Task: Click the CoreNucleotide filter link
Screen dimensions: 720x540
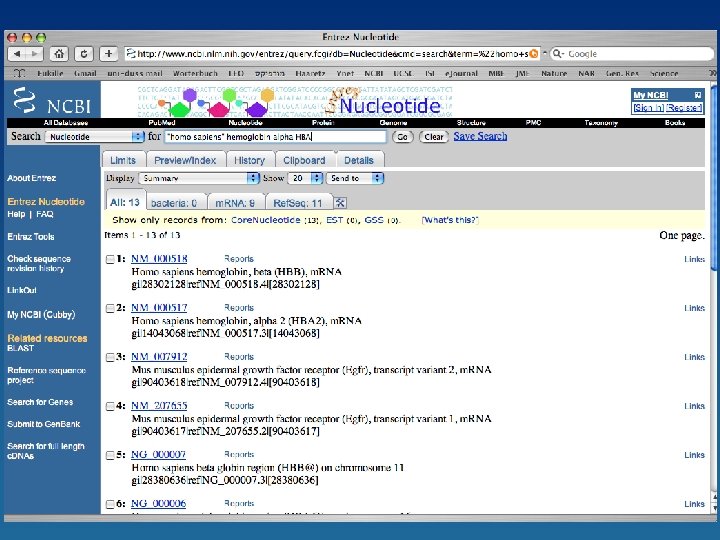Action: (x=265, y=220)
